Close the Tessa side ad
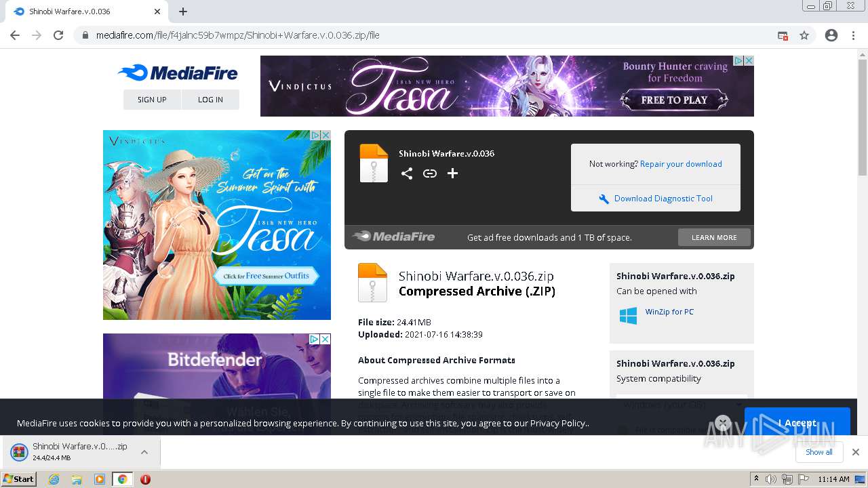 click(x=325, y=135)
